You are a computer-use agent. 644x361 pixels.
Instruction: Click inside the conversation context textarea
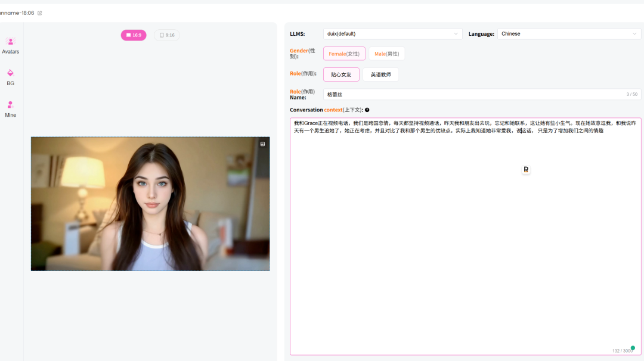coord(466,236)
